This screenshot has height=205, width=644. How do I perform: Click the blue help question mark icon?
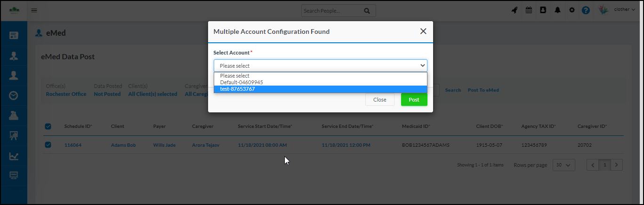point(586,10)
